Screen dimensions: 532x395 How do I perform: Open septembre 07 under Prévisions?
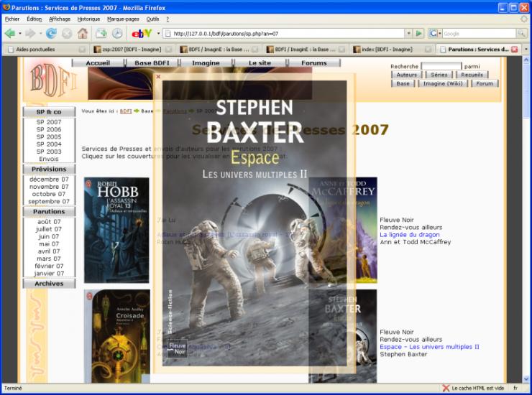point(49,201)
